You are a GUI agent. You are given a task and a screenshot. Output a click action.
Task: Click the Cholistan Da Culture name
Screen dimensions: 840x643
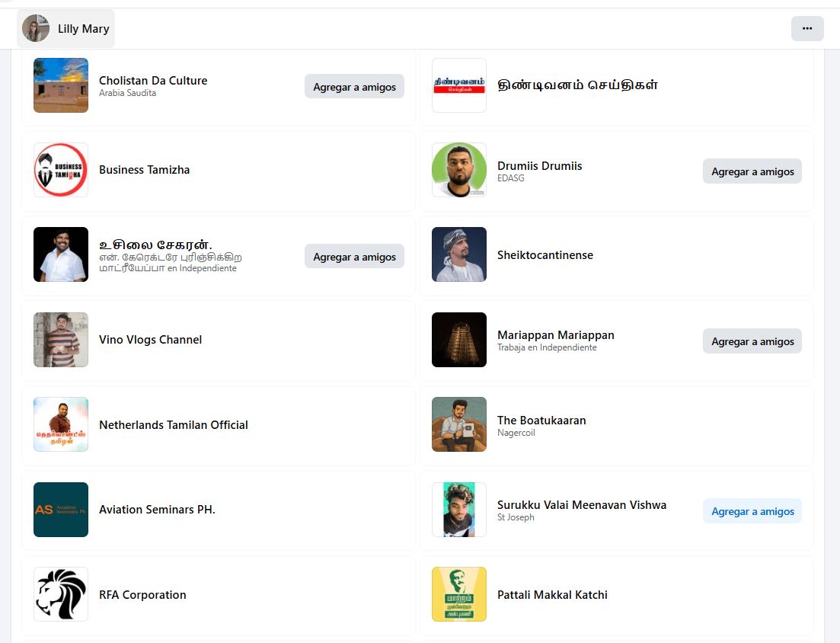(x=153, y=81)
